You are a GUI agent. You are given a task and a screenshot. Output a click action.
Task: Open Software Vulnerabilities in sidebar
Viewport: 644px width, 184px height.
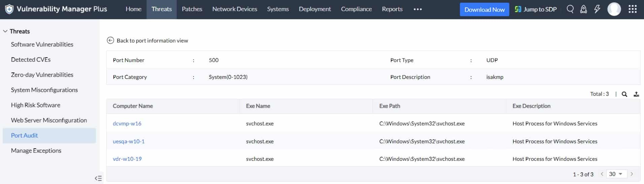tap(42, 44)
